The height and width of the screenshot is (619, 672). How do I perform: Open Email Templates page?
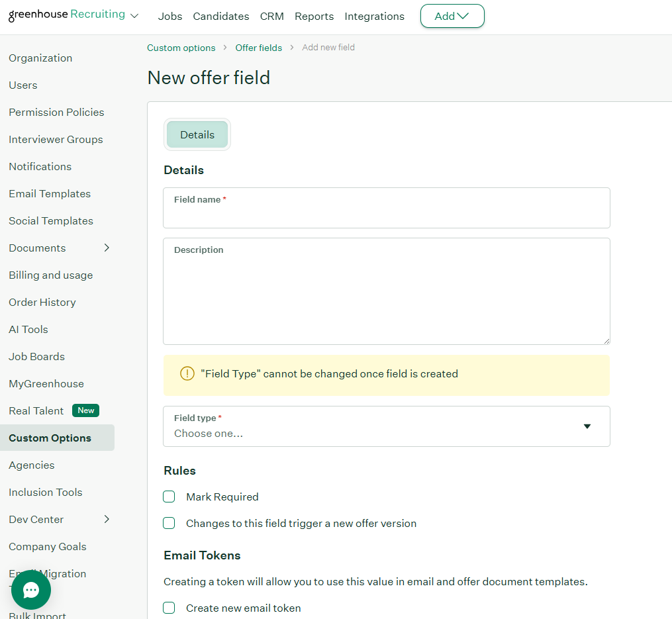coord(50,193)
